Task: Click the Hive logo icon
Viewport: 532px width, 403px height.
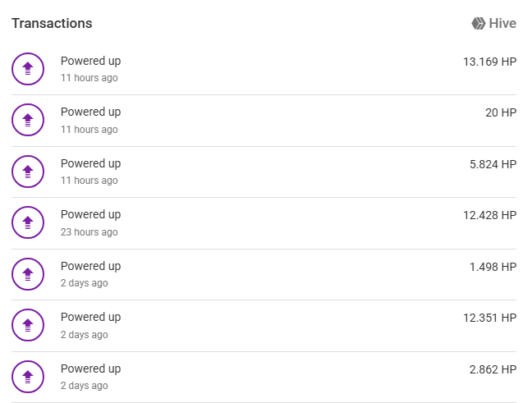Action: 479,24
